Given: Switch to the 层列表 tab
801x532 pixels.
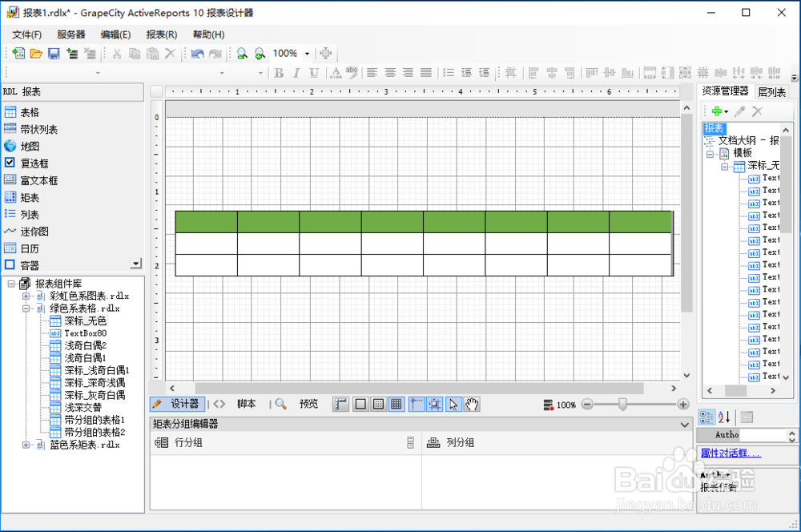Looking at the screenshot, I should [x=771, y=92].
